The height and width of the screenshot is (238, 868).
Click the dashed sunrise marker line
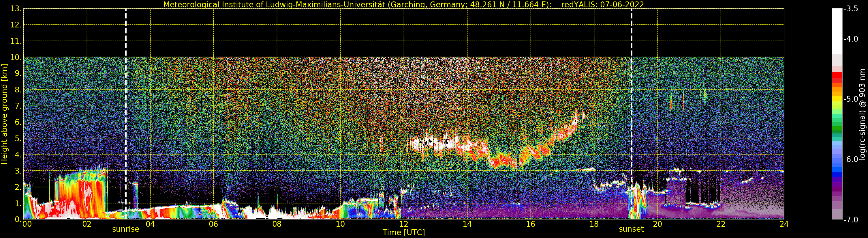click(126, 114)
